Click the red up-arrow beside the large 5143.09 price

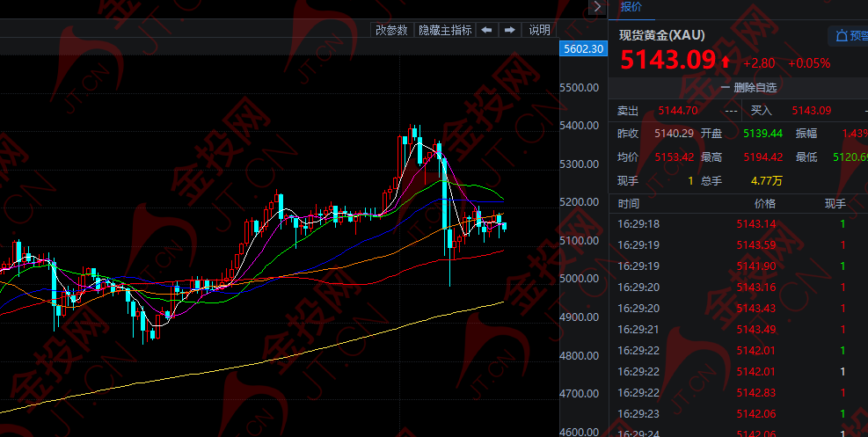coord(726,61)
